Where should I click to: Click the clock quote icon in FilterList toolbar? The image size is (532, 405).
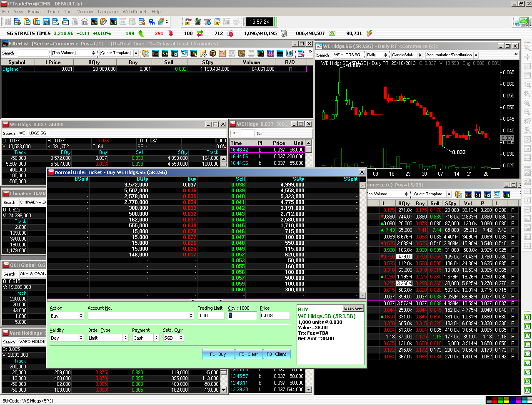point(175,53)
